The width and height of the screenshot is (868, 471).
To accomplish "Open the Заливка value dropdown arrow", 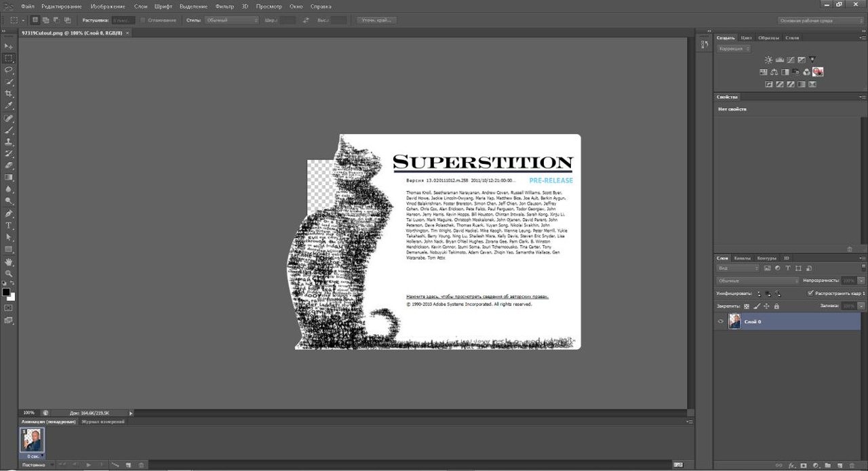I will click(x=861, y=306).
